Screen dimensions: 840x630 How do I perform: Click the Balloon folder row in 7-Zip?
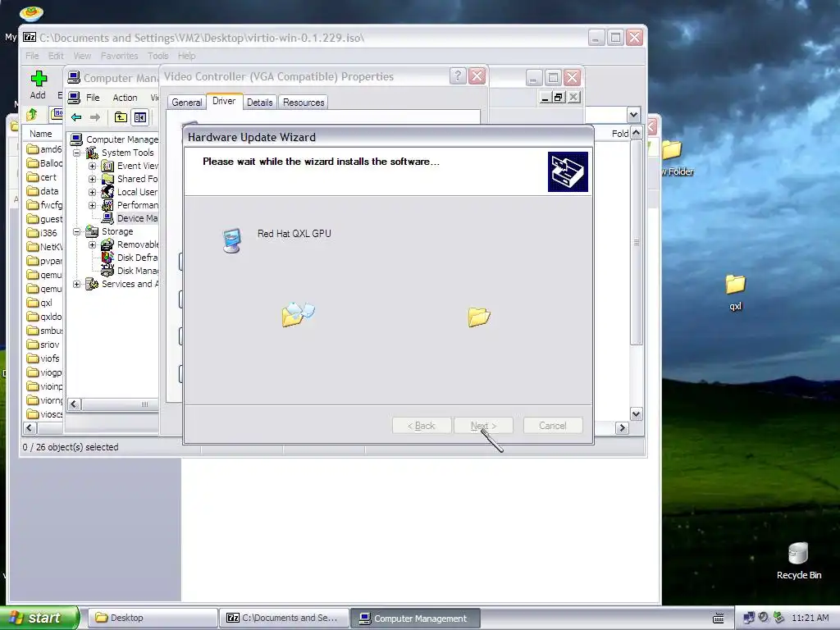44,163
